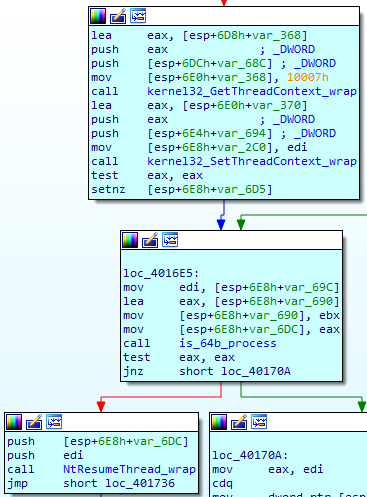Click the node color icon in loc_4016E5 block
This screenshot has height=497, width=367.
point(130,240)
